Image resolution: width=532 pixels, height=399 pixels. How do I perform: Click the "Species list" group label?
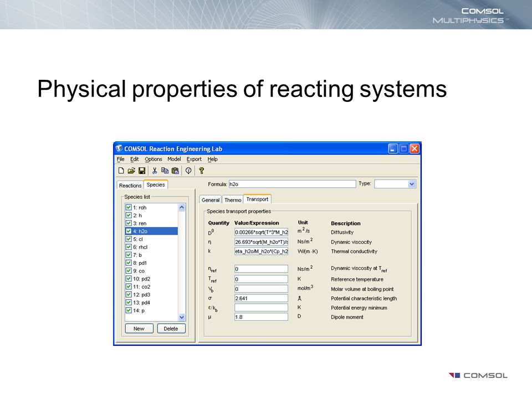coord(137,197)
